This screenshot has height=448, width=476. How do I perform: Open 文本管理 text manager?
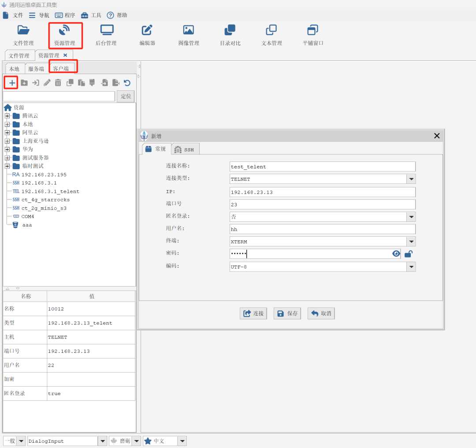271,35
